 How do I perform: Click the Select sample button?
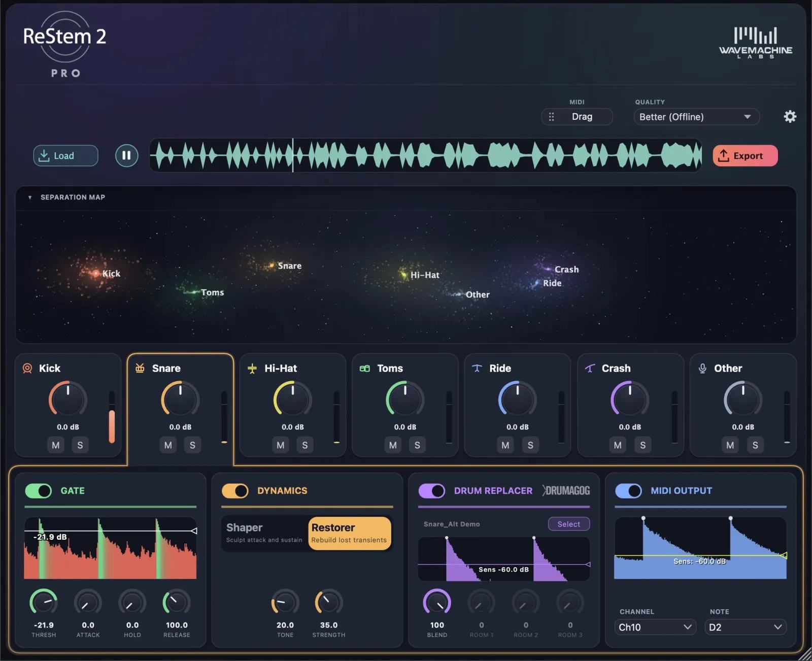pos(569,524)
